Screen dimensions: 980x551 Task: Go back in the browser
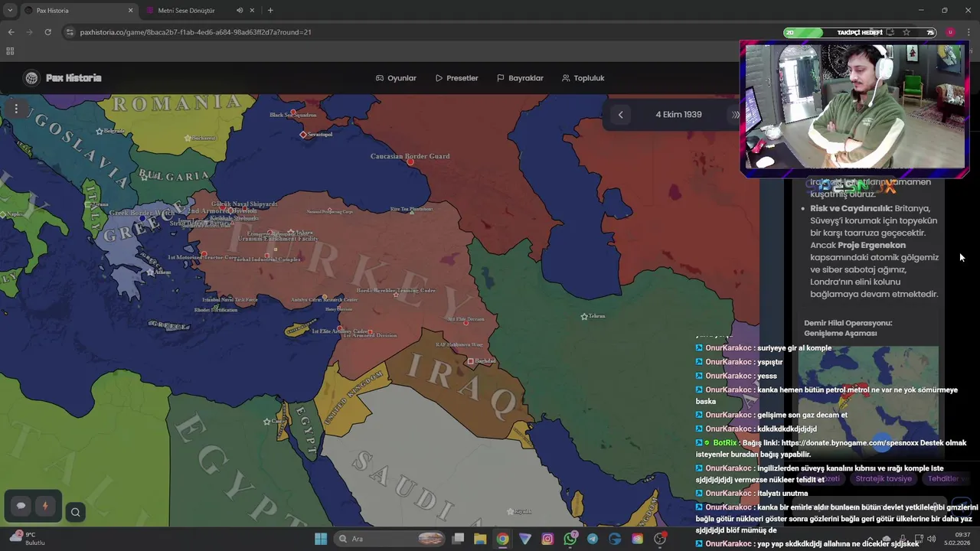[11, 32]
